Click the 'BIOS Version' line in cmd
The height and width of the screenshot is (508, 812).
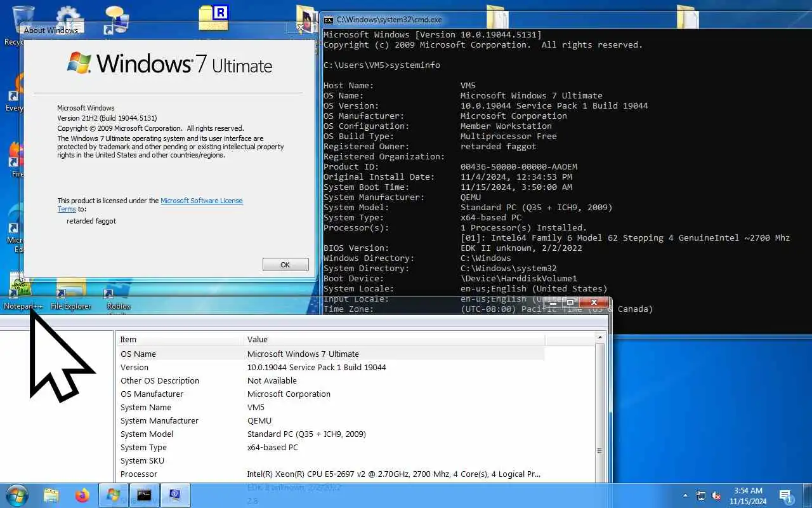tap(453, 248)
